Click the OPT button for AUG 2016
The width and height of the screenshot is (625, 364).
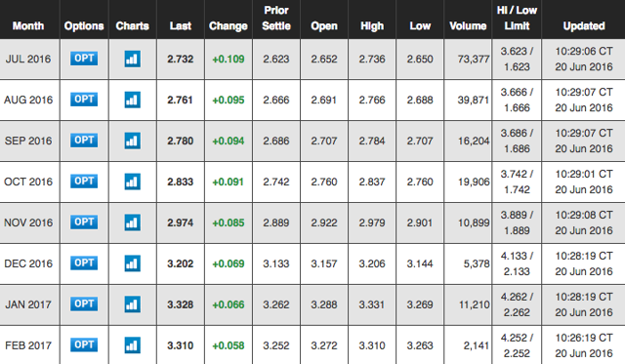(x=84, y=100)
